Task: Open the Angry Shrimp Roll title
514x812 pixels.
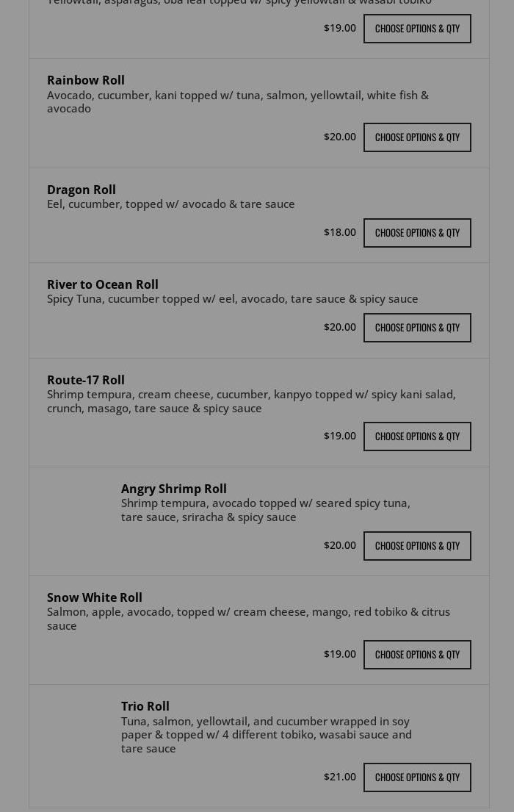Action: click(174, 489)
